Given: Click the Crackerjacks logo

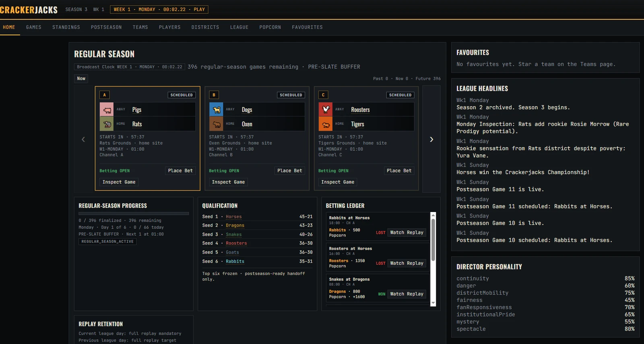Looking at the screenshot, I should pos(29,10).
